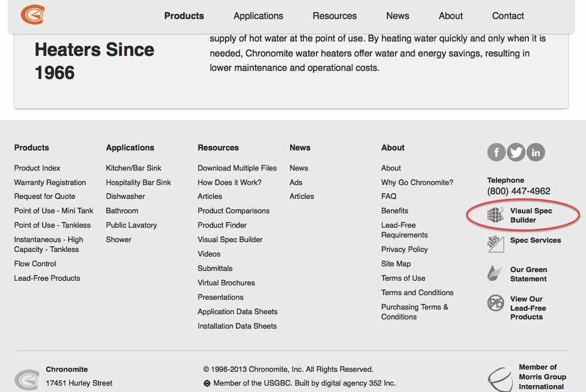Open the News header menu
This screenshot has width=586, height=392.
[x=397, y=16]
